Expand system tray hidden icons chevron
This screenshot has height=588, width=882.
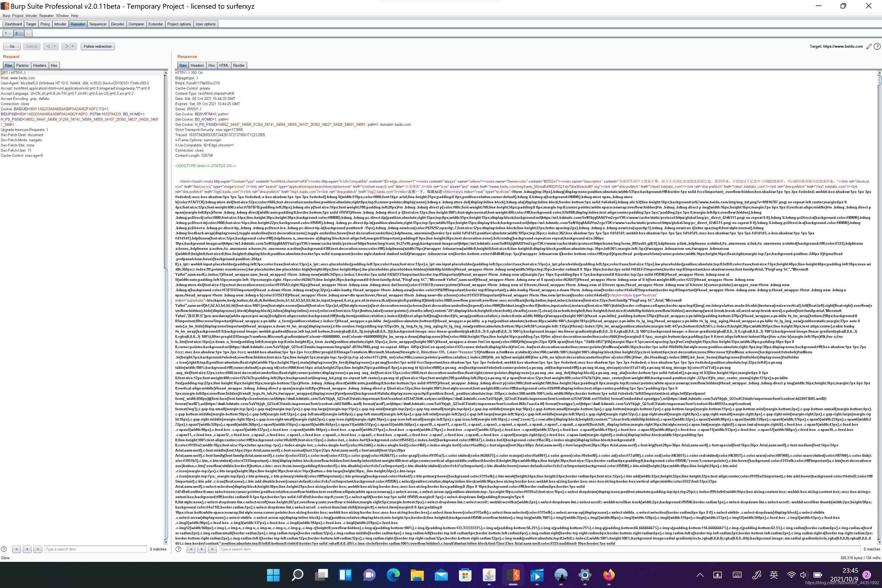pos(700,575)
